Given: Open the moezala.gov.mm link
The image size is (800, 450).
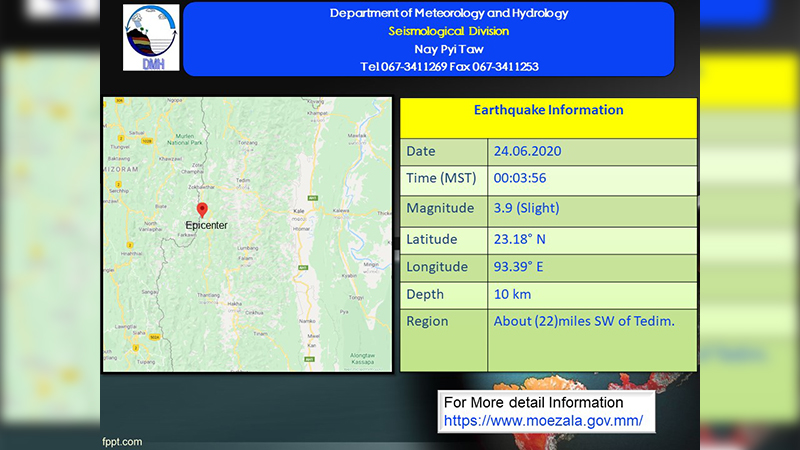Looking at the screenshot, I should coord(543,421).
